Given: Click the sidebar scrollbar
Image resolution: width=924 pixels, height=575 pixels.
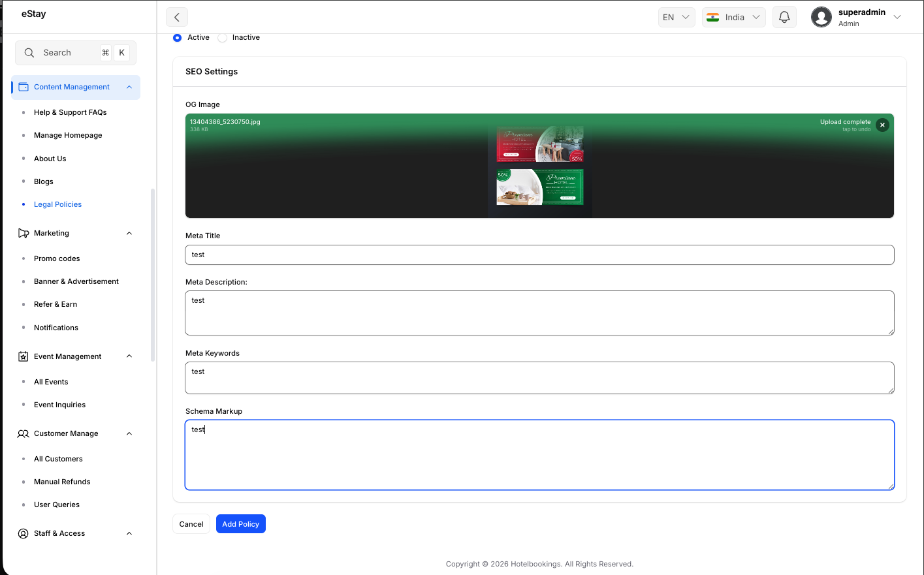Looking at the screenshot, I should [x=153, y=275].
